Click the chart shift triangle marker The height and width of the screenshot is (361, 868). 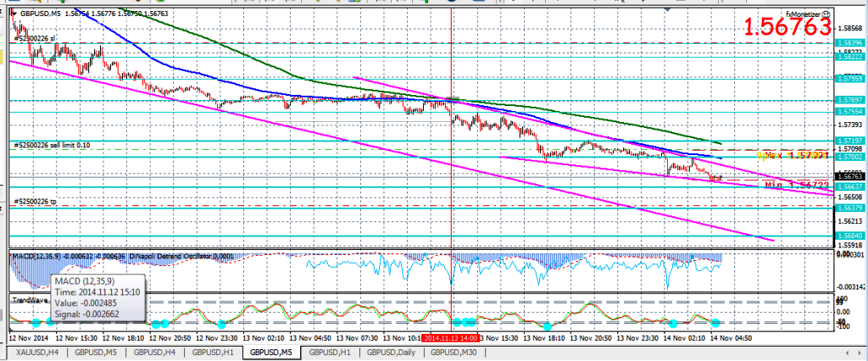click(x=670, y=9)
